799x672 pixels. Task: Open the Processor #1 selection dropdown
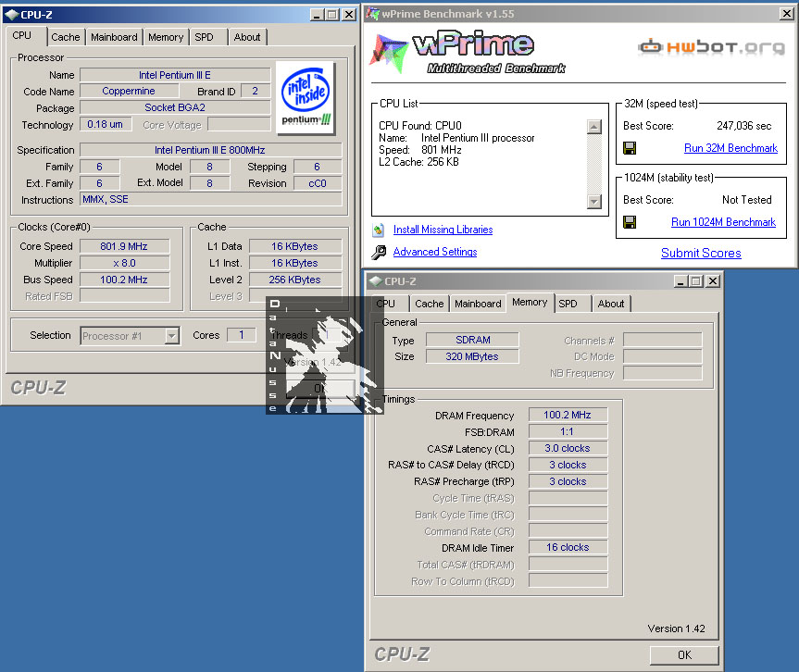point(171,336)
